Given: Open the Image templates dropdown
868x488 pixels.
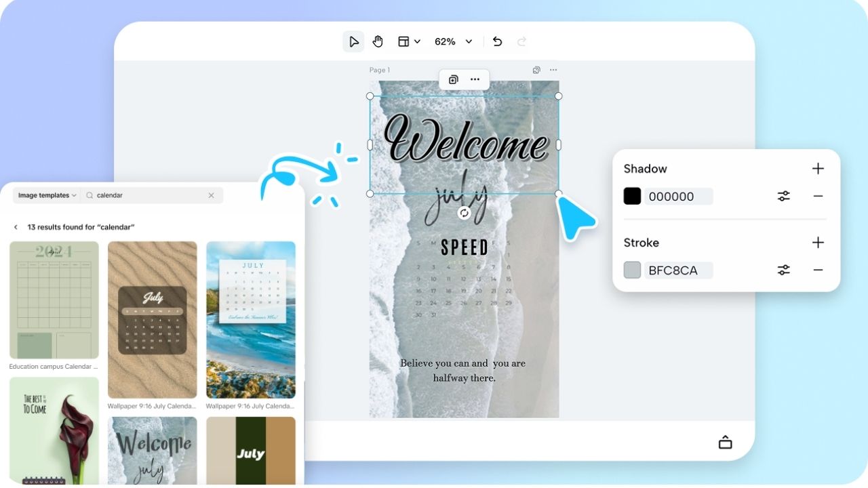Looking at the screenshot, I should tap(46, 195).
